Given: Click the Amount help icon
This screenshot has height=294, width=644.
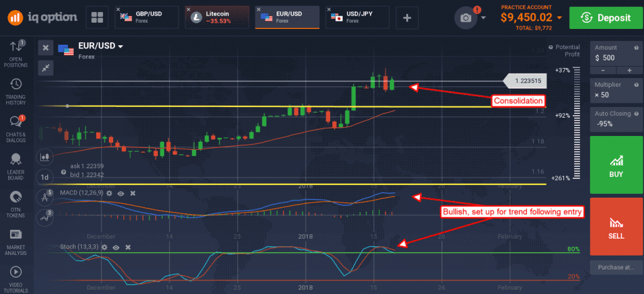Looking at the screenshot, I should point(636,48).
